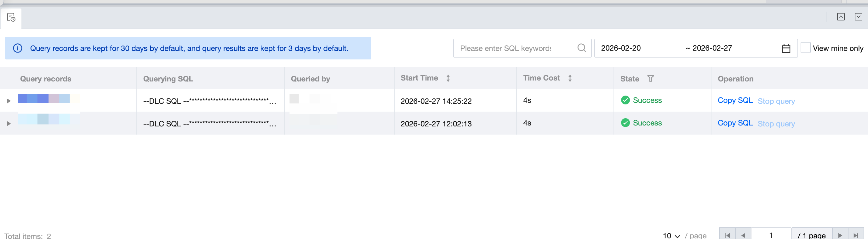The image size is (868, 239).
Task: Expand panel with the down-arrow icon
Action: tap(858, 17)
